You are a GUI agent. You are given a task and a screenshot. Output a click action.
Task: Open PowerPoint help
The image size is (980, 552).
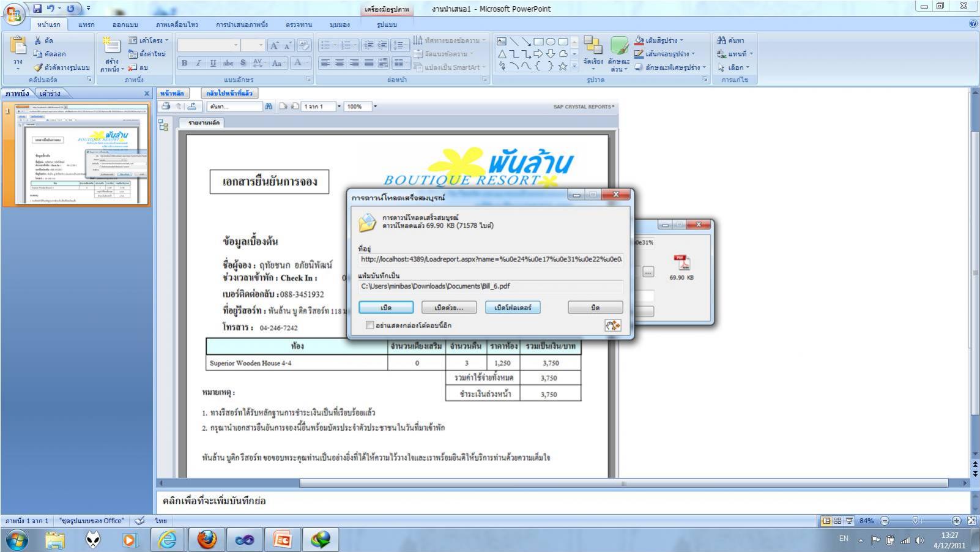tap(973, 24)
